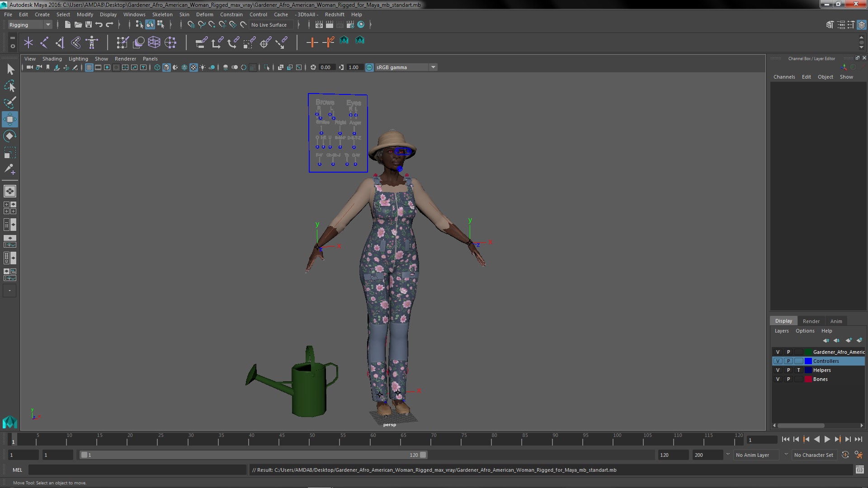Viewport: 868px width, 488px height.
Task: Toggle playback P for the Bones layer
Action: pyautogui.click(x=788, y=379)
